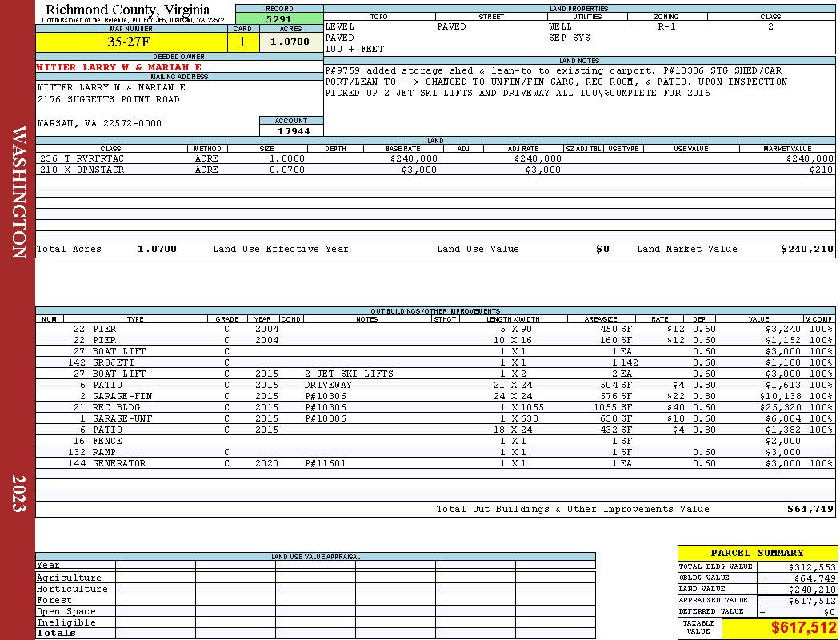
Task: Click MARKET VALUE column header in land table
Action: [x=787, y=149]
